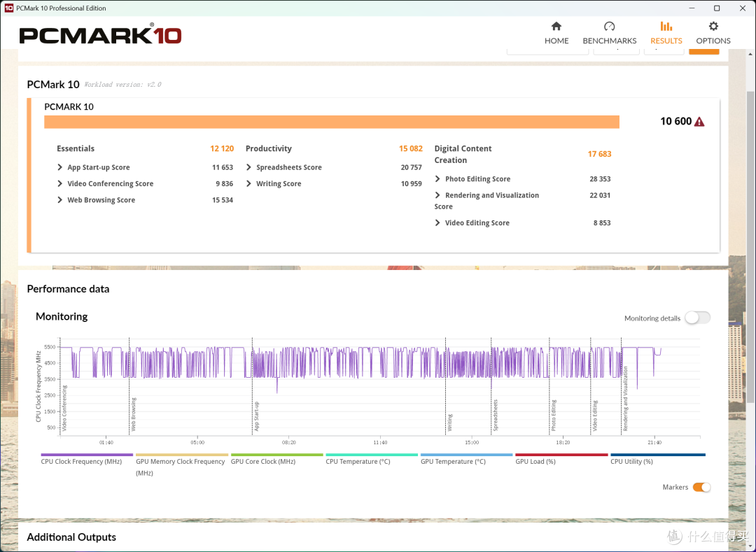Click the orange PCMARK 10 score bar
Screen dimensions: 756x552
tap(332, 122)
